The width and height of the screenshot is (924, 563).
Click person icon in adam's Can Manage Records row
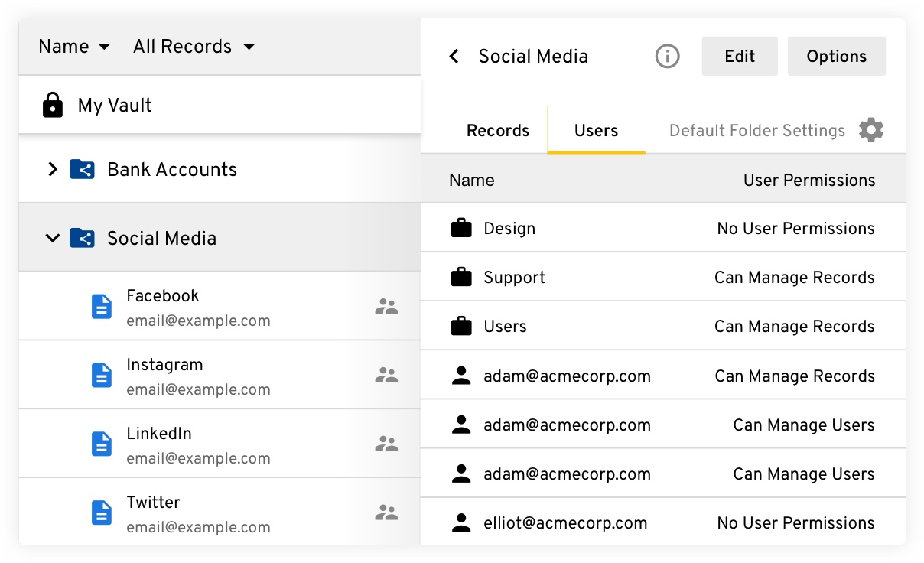tap(461, 376)
